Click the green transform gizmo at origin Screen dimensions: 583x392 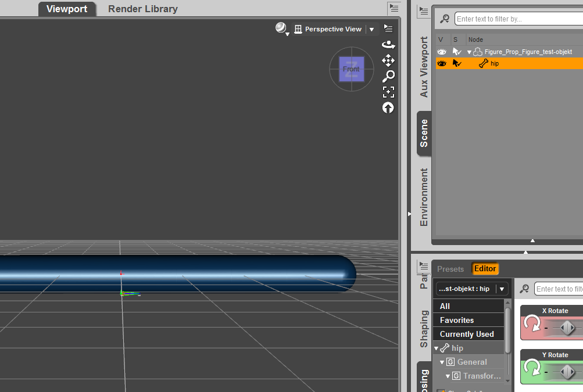130,293
